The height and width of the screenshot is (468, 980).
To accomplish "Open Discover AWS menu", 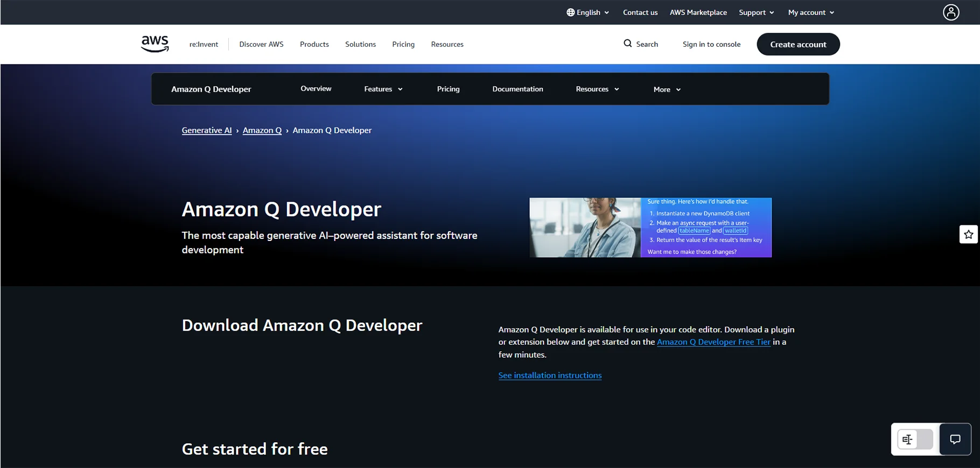I will tap(261, 44).
